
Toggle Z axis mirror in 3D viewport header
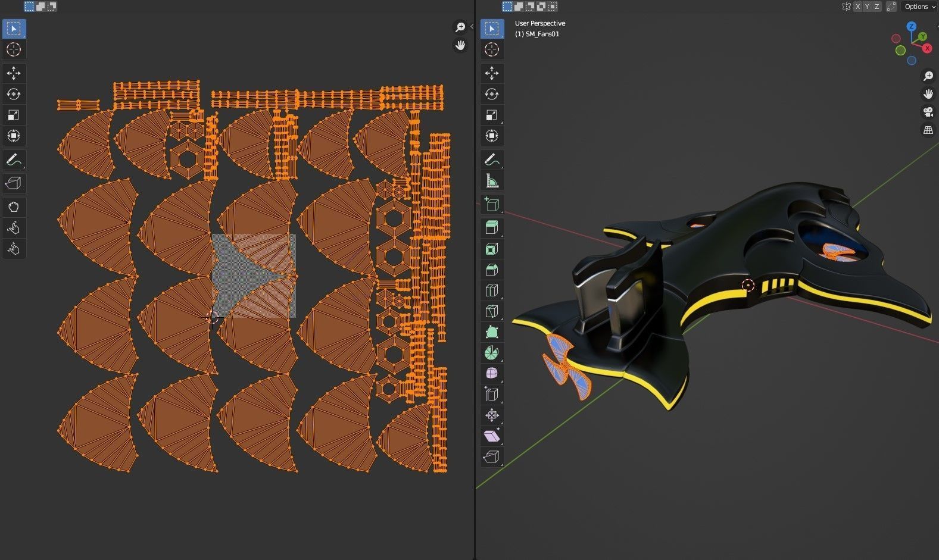tap(876, 7)
